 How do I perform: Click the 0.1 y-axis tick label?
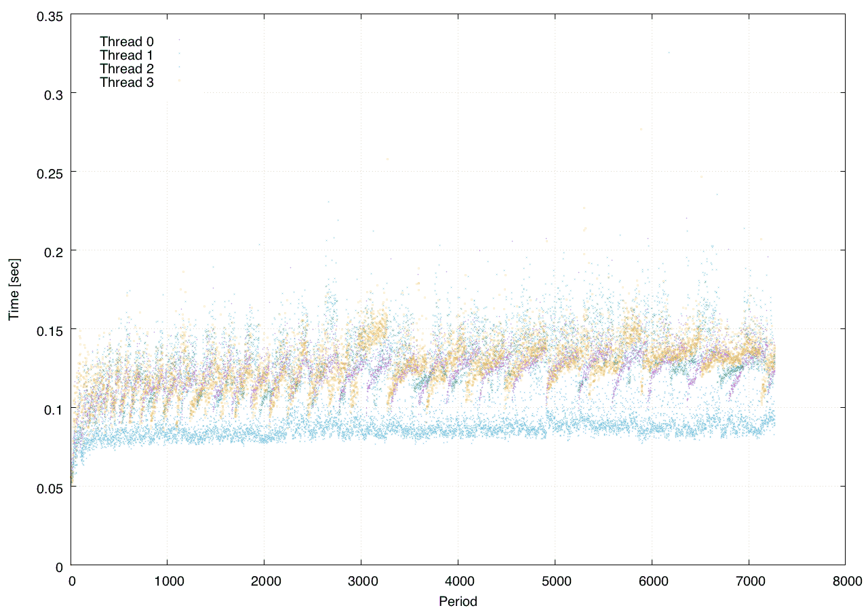(52, 408)
